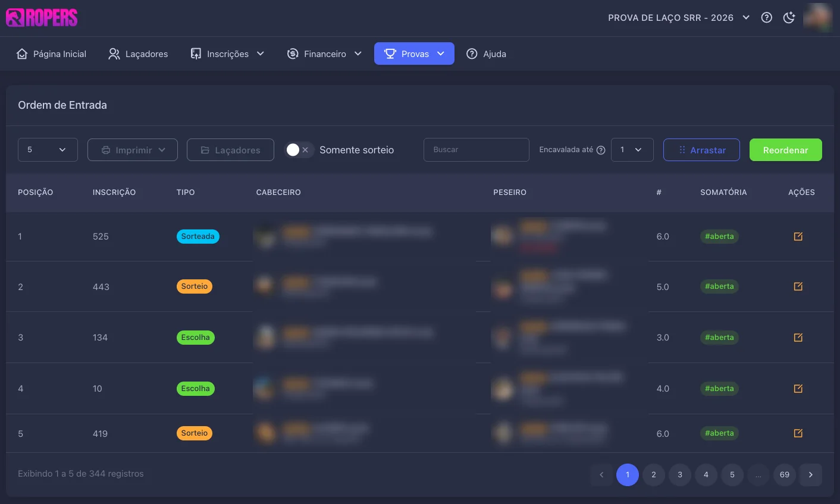Screen dimensions: 840x504
Task: Edit entry for inscrição 525
Action: tap(798, 237)
